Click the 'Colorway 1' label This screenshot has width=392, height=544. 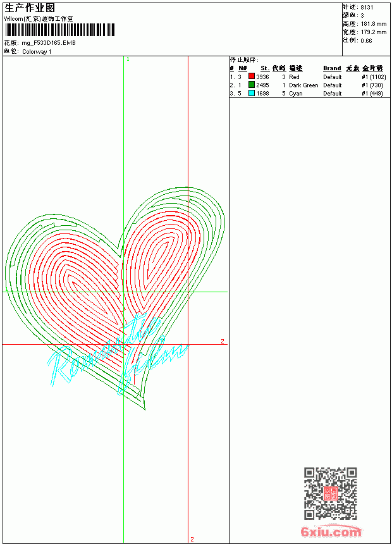tap(37, 52)
